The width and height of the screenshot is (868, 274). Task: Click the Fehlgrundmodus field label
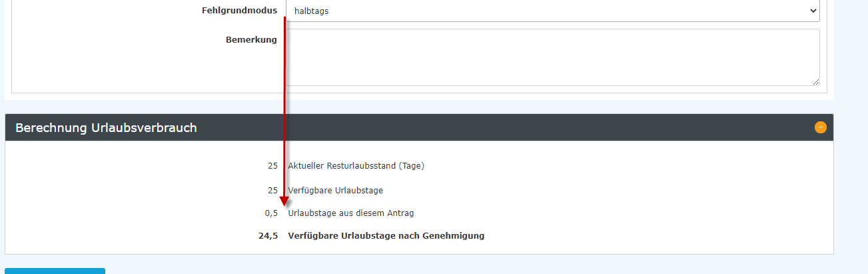pos(239,11)
